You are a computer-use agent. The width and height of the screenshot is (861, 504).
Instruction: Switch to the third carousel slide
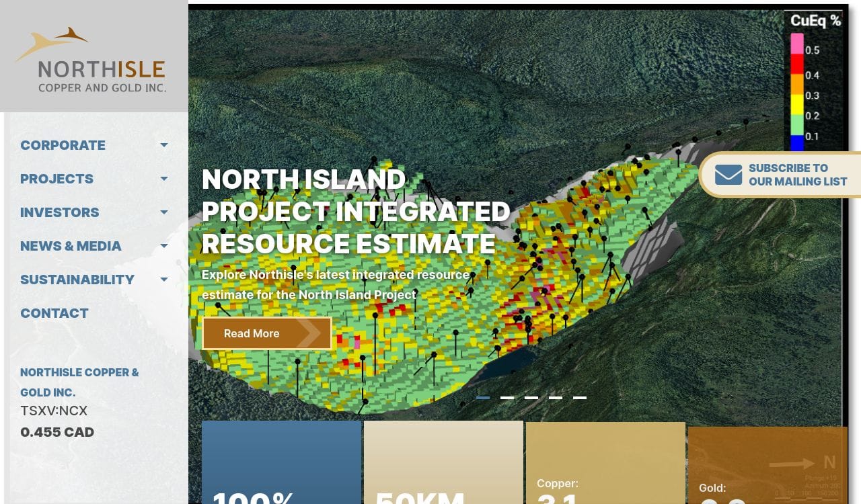pyautogui.click(x=531, y=398)
